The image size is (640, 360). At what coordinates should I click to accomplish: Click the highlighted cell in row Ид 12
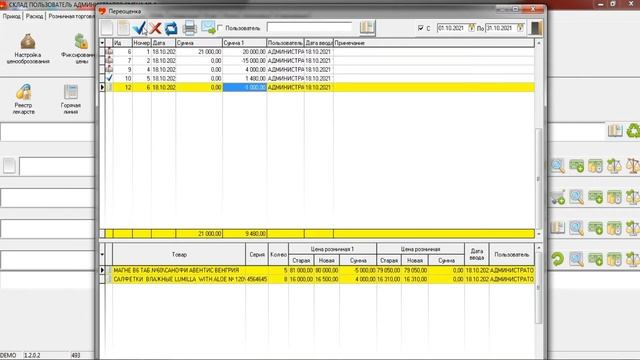coord(244,87)
